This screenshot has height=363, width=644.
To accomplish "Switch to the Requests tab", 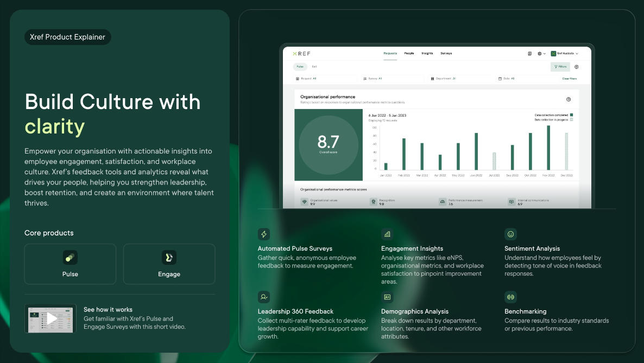I will pos(390,53).
